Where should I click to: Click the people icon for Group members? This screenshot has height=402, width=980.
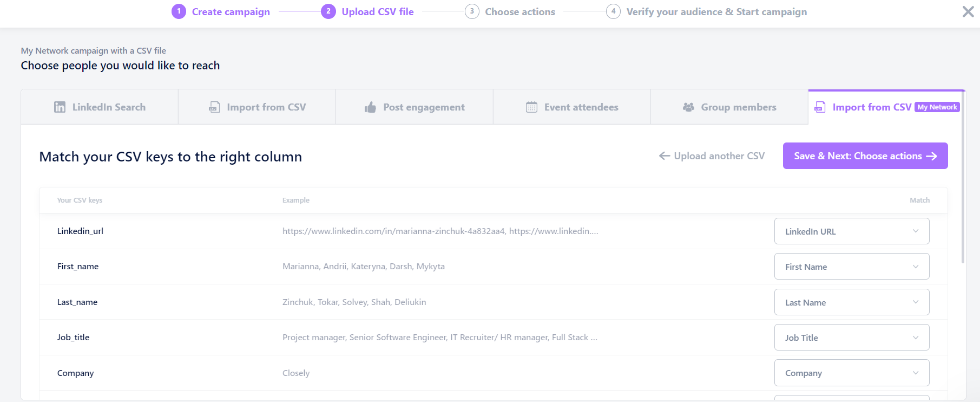tap(688, 107)
